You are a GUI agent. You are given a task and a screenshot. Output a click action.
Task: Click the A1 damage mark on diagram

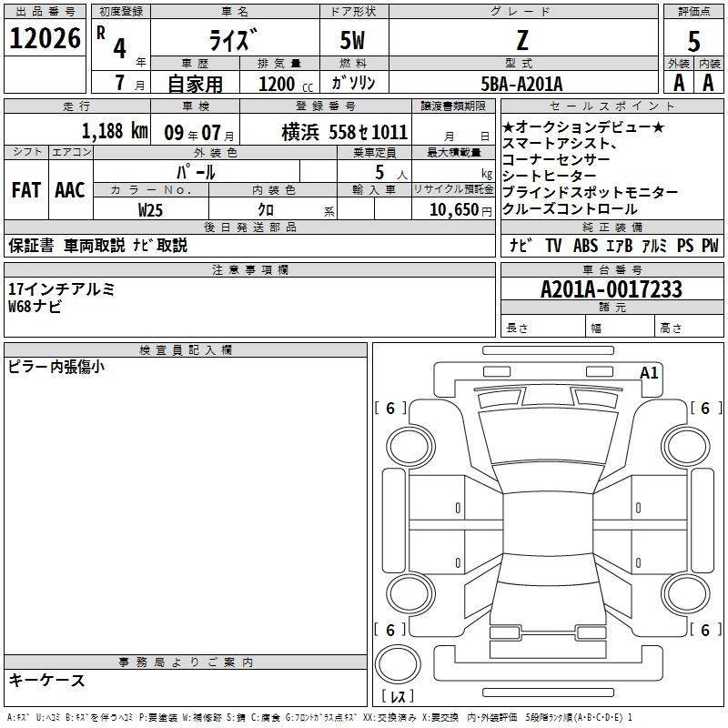coord(649,372)
